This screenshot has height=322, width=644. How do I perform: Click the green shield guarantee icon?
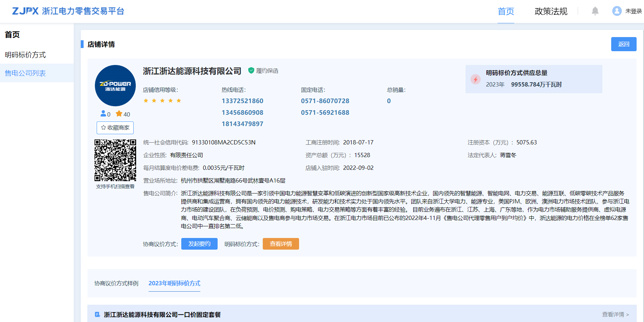[x=251, y=71]
